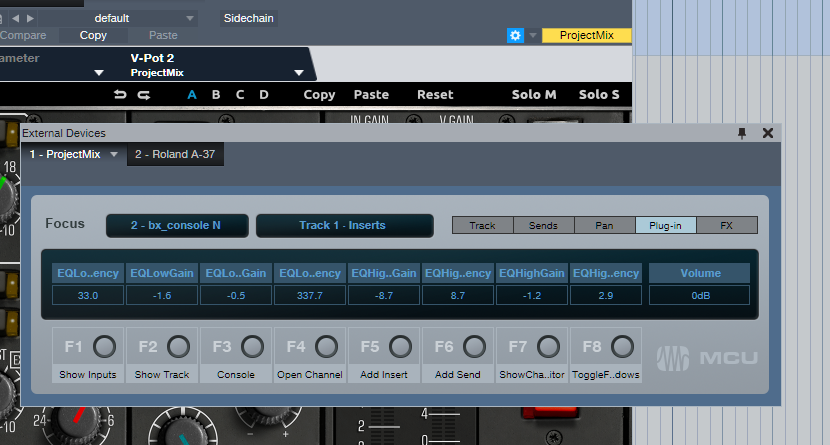Click the F6 Add Send knob button

474,347
